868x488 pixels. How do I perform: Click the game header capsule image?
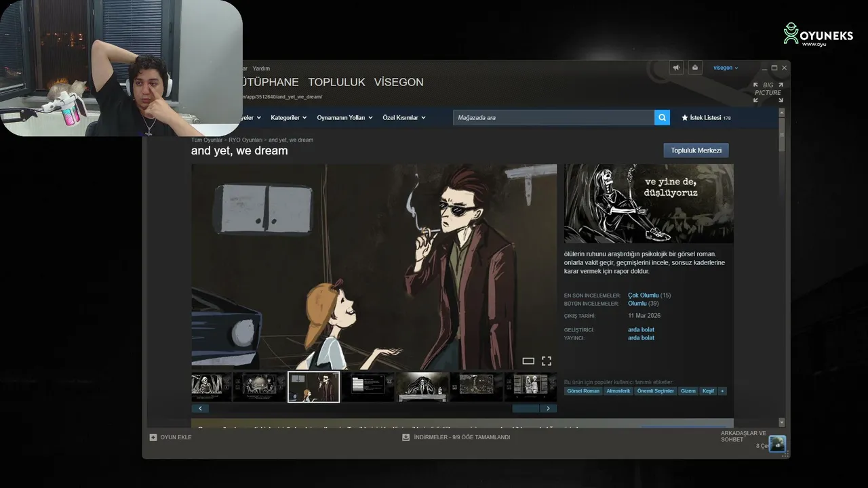649,203
